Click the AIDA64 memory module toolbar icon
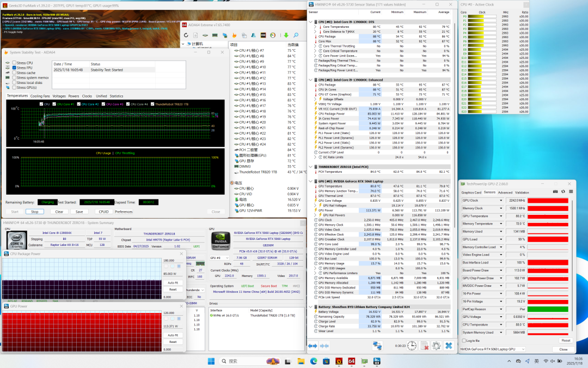 [x=215, y=35]
